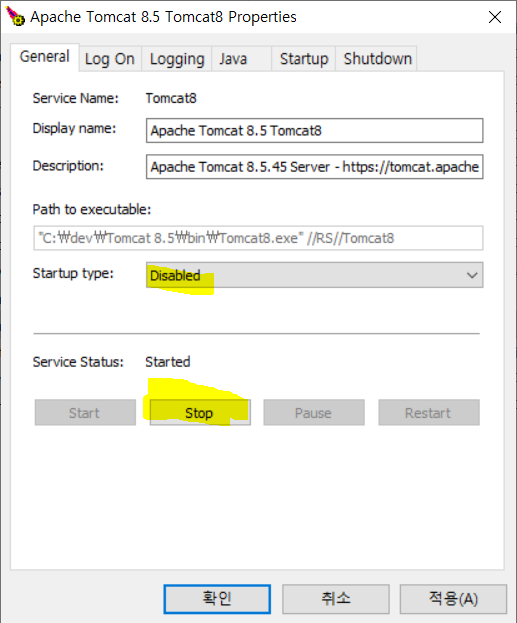Apply changes with 적용(A) button

click(x=453, y=599)
